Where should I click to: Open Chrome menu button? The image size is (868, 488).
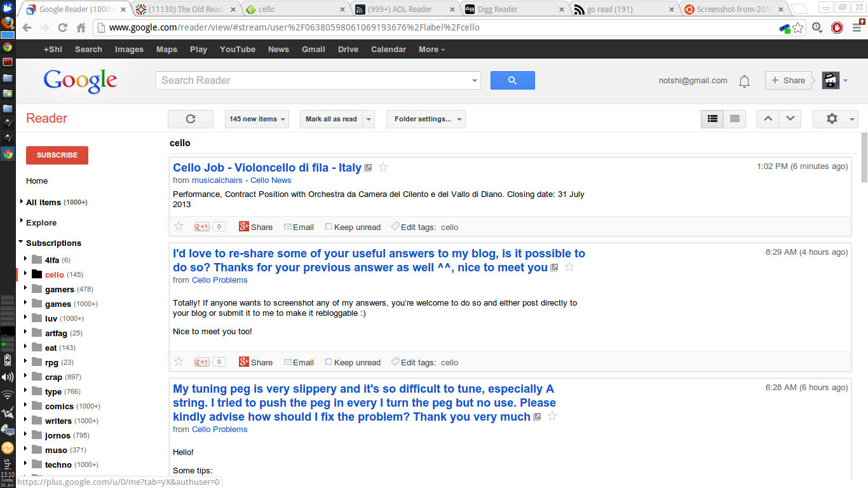pyautogui.click(x=856, y=28)
